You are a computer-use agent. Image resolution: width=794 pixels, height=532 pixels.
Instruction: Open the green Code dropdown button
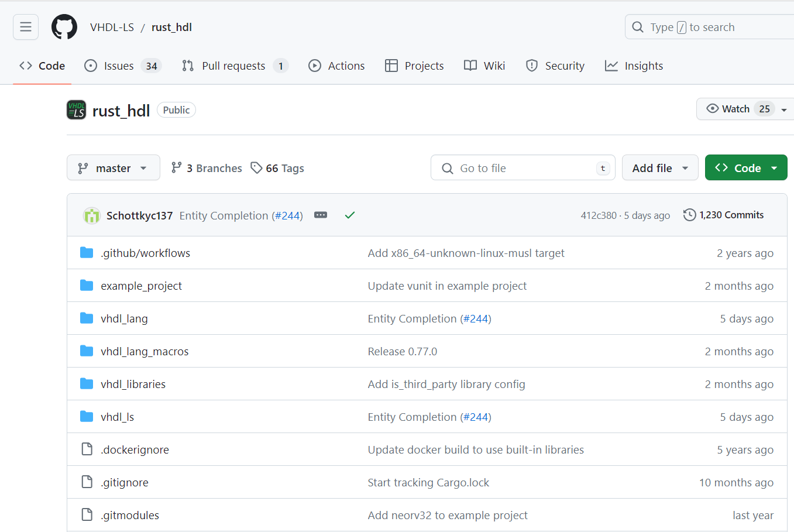746,168
